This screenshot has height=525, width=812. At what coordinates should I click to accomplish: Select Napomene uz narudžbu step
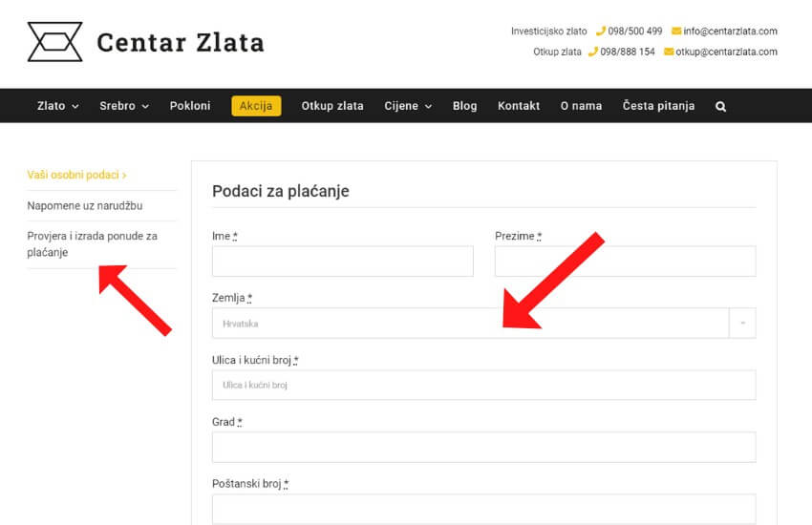coord(85,205)
